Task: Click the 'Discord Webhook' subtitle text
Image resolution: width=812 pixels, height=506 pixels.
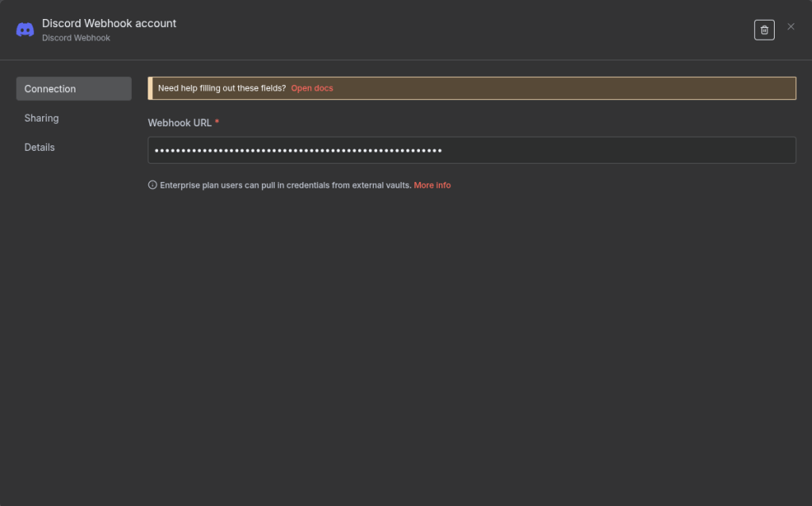Action: click(76, 38)
